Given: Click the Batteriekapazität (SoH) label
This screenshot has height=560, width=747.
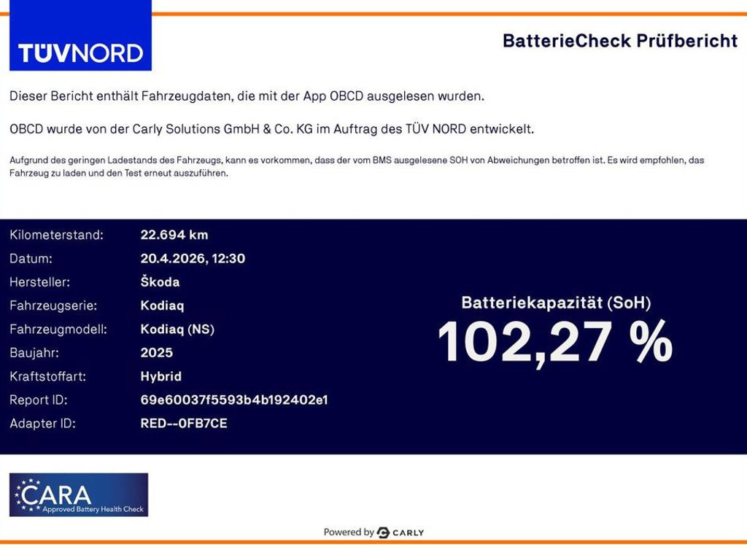Looking at the screenshot, I should coord(555,303).
